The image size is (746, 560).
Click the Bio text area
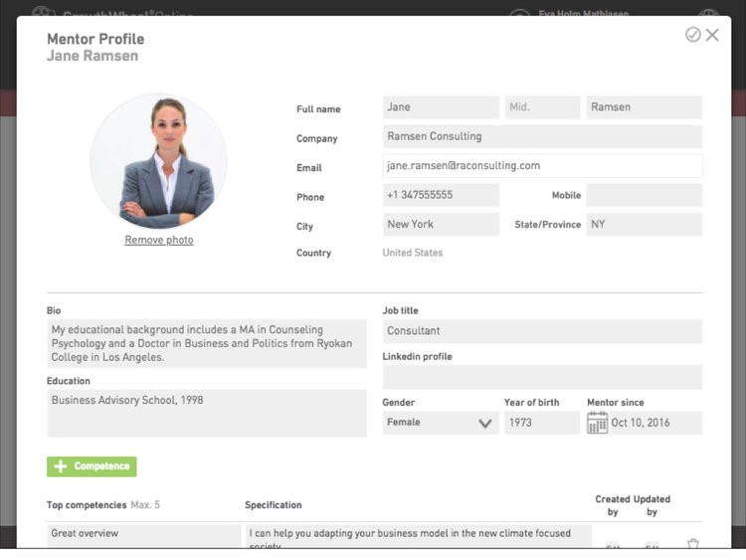click(207, 343)
